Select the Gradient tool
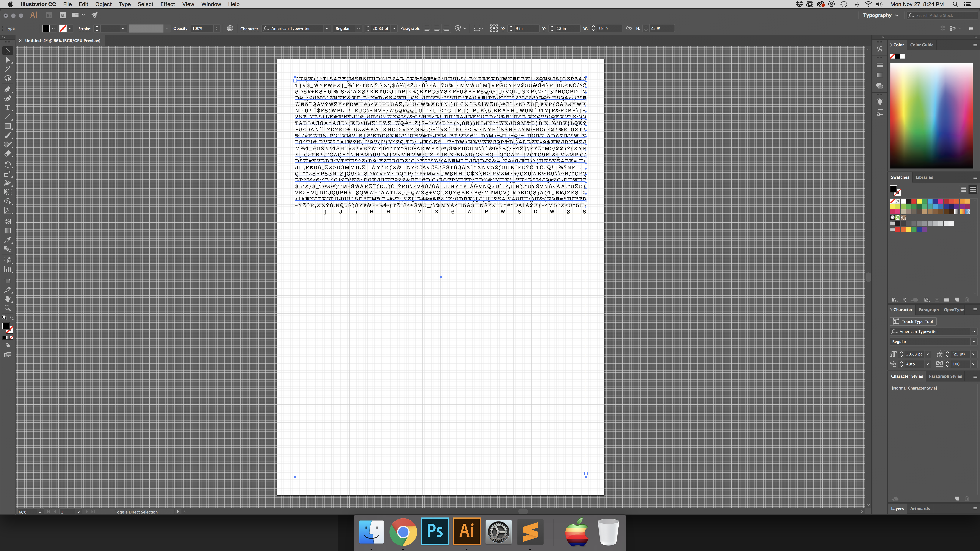 point(8,231)
